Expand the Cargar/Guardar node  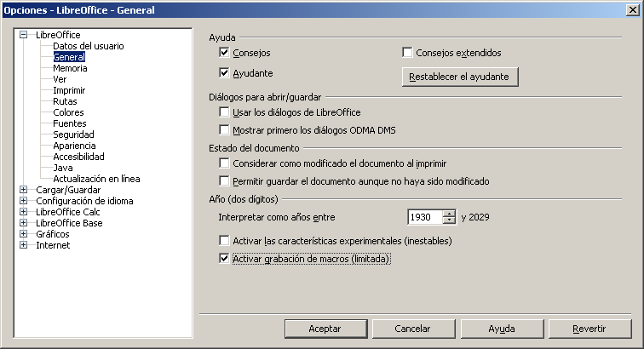point(23,190)
